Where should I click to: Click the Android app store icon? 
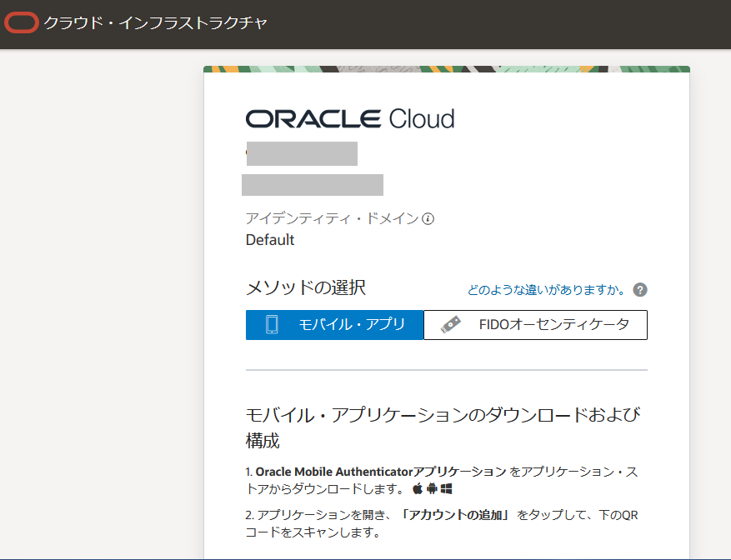coord(432,488)
